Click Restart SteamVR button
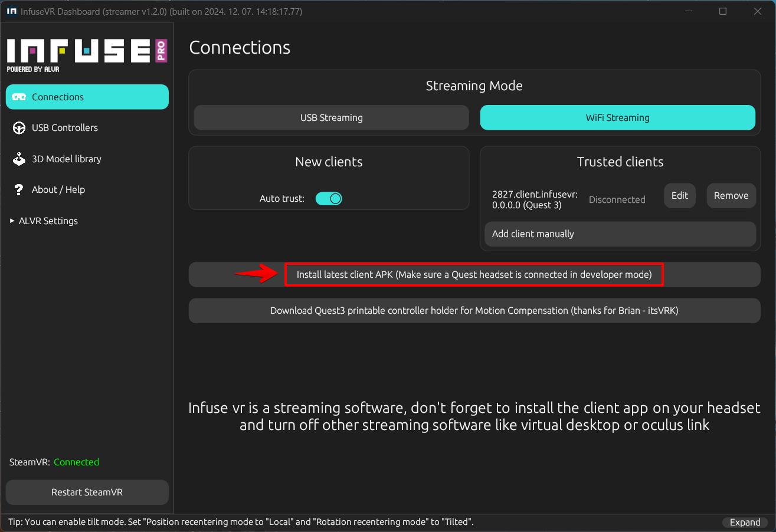Viewport: 776px width, 532px height. pos(87,492)
